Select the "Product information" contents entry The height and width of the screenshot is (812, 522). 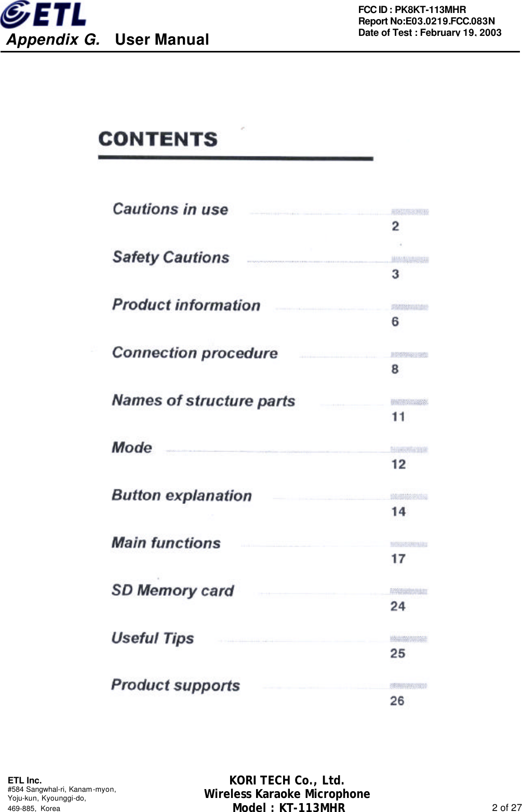coord(186,305)
